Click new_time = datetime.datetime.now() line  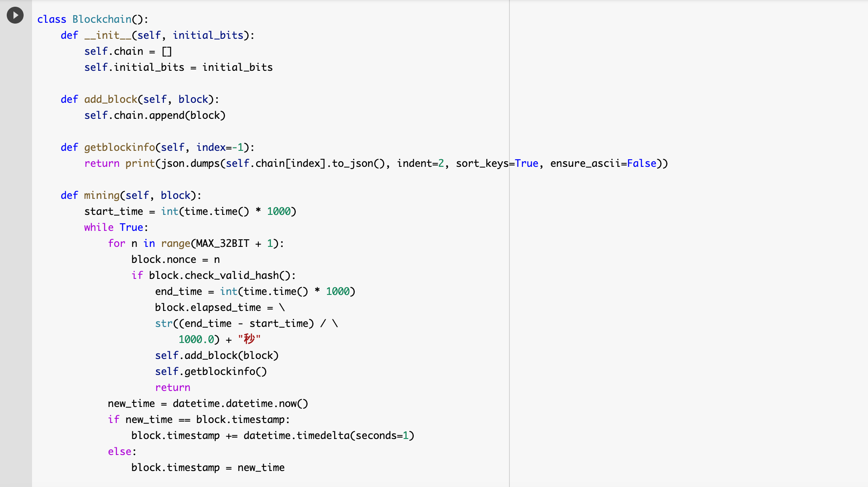click(208, 404)
